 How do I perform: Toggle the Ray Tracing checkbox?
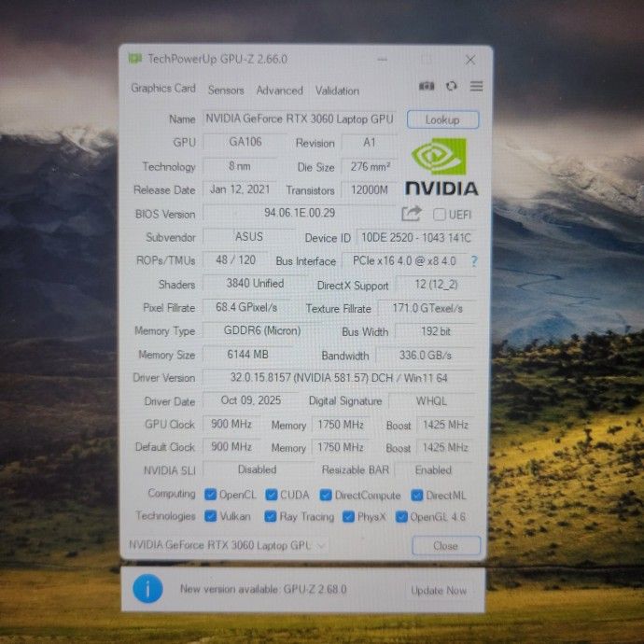(271, 516)
